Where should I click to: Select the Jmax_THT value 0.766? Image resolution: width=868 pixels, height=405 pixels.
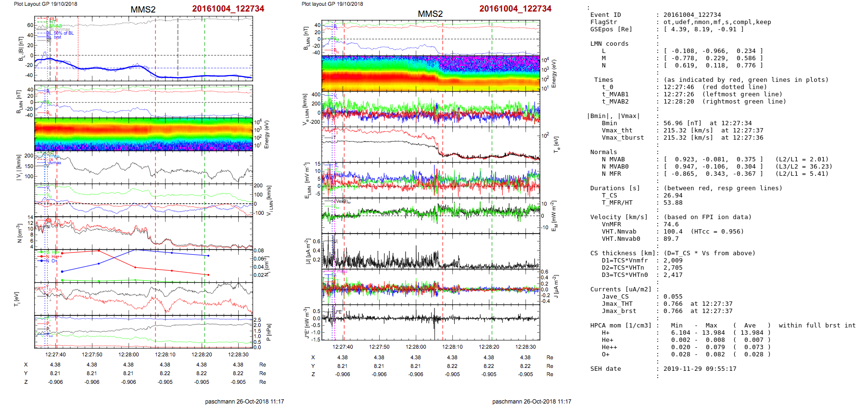click(x=673, y=304)
